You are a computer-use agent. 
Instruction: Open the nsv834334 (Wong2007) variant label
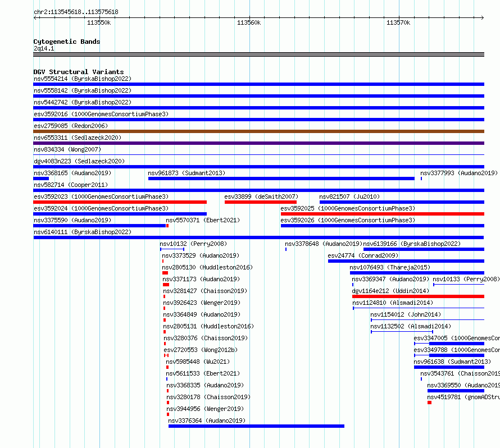tap(67, 149)
